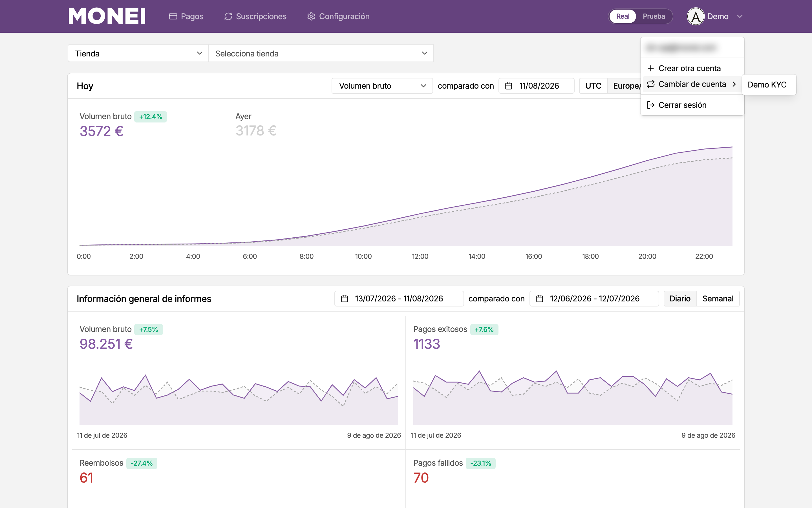Click the Pagos fallidos label
This screenshot has height=508, width=812.
438,463
